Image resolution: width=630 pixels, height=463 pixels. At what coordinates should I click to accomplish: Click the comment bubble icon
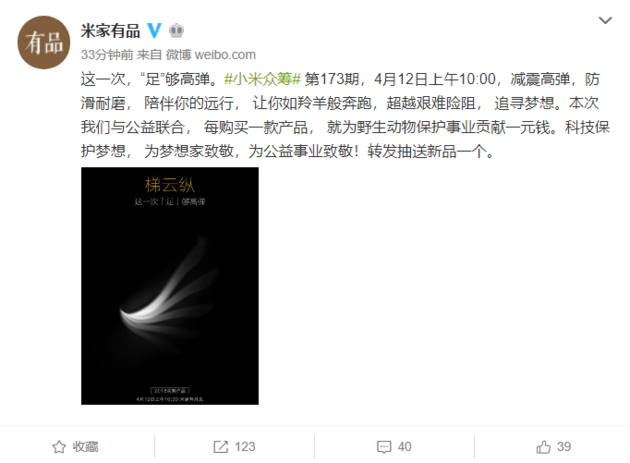coord(384,447)
